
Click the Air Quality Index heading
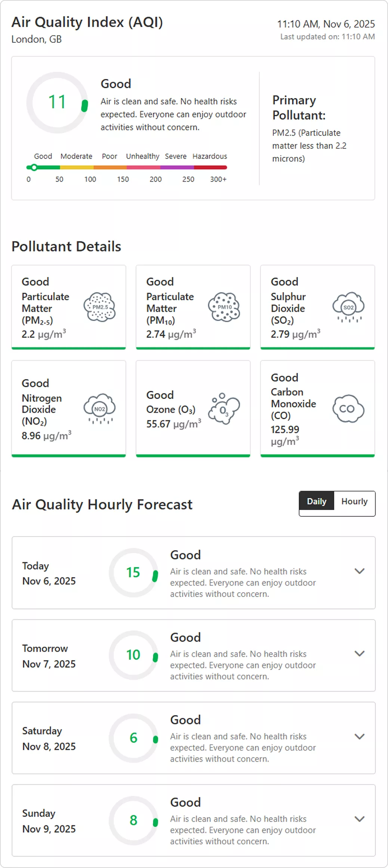coord(87,22)
